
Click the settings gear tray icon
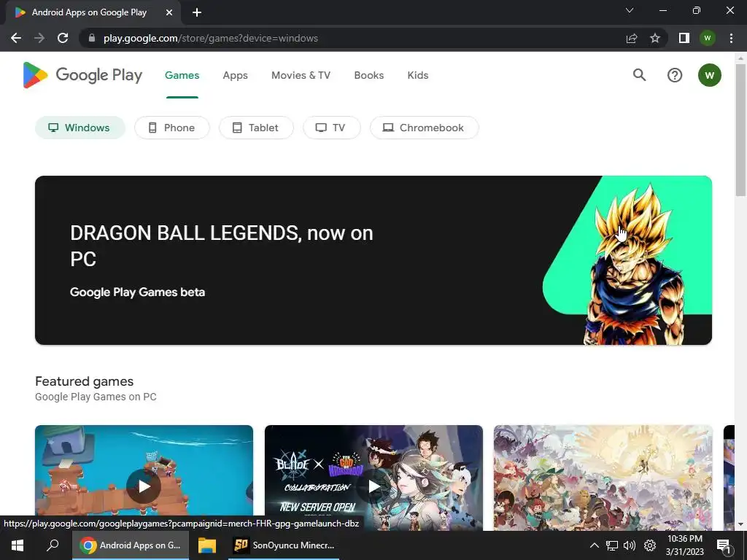pos(650,545)
